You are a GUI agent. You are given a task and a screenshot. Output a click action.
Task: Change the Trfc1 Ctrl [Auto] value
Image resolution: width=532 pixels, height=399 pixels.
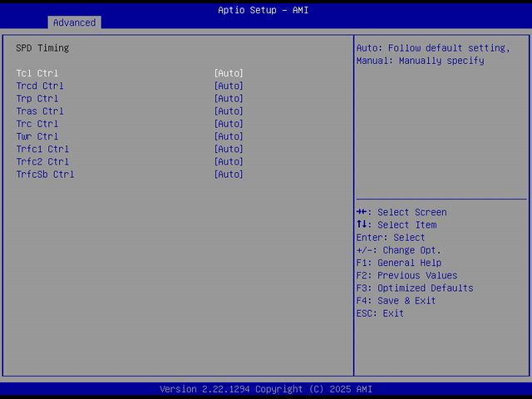(229, 149)
